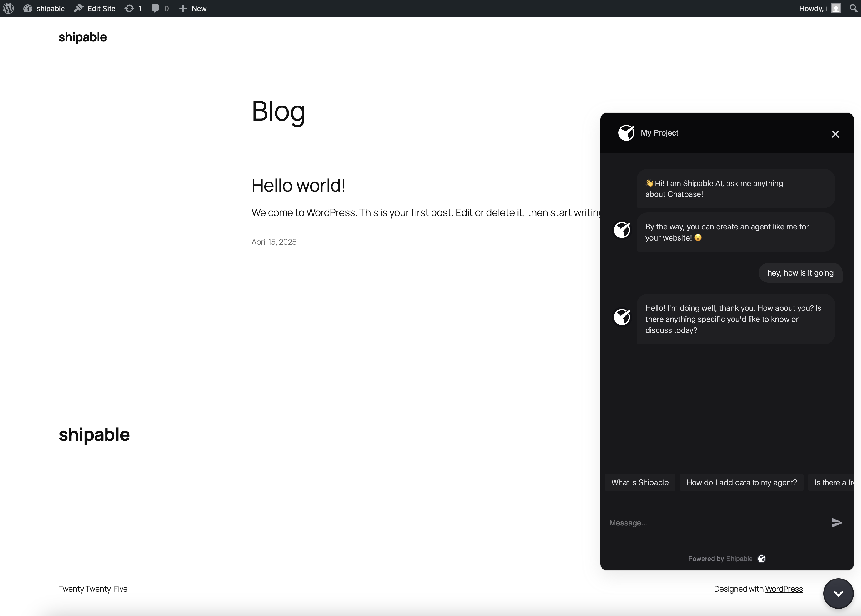Open comments from the admin bar
The width and height of the screenshot is (861, 616).
pyautogui.click(x=160, y=8)
